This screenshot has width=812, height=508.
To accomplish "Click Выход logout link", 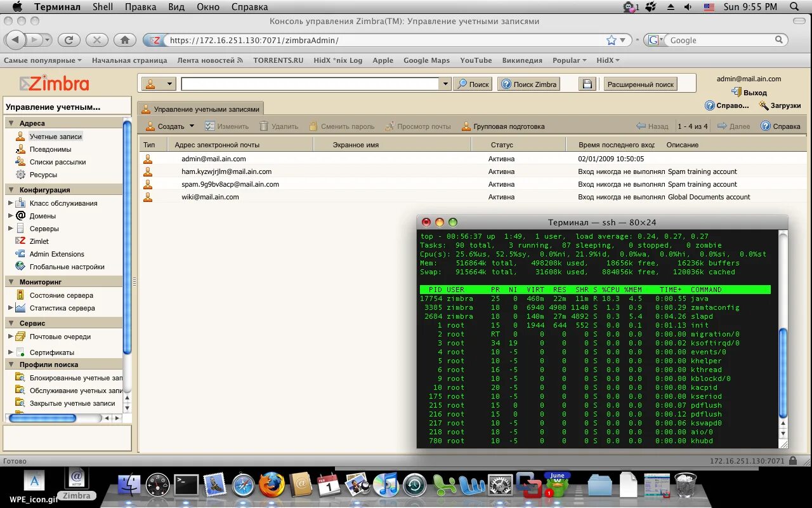I will point(749,93).
